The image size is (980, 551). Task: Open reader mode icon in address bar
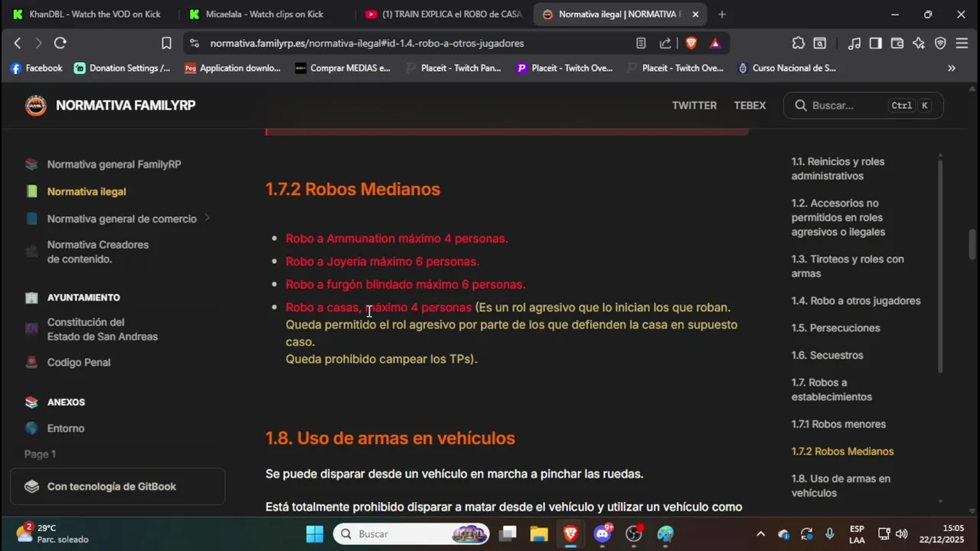[x=641, y=44]
